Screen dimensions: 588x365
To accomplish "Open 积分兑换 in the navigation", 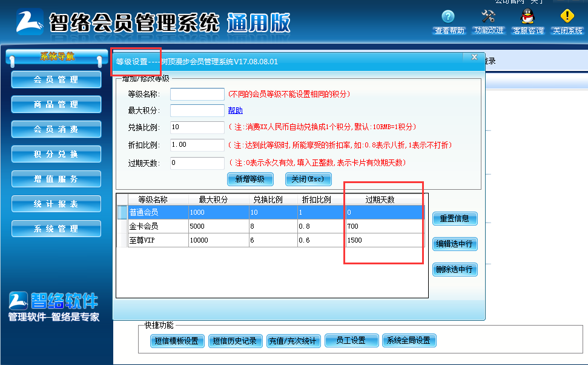I will pyautogui.click(x=56, y=155).
